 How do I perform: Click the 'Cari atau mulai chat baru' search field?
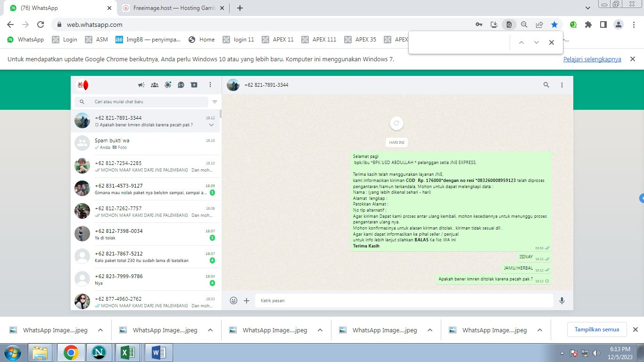tap(141, 102)
